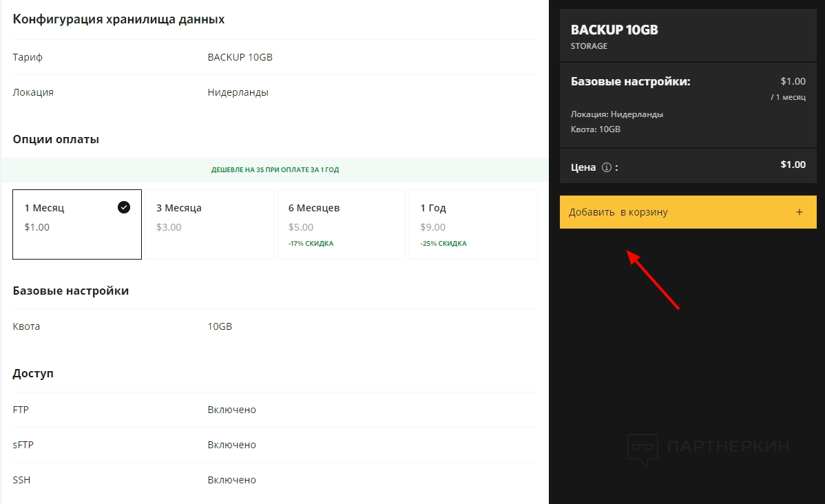
Task: Click the -17% СКИДКА label
Action: (311, 244)
